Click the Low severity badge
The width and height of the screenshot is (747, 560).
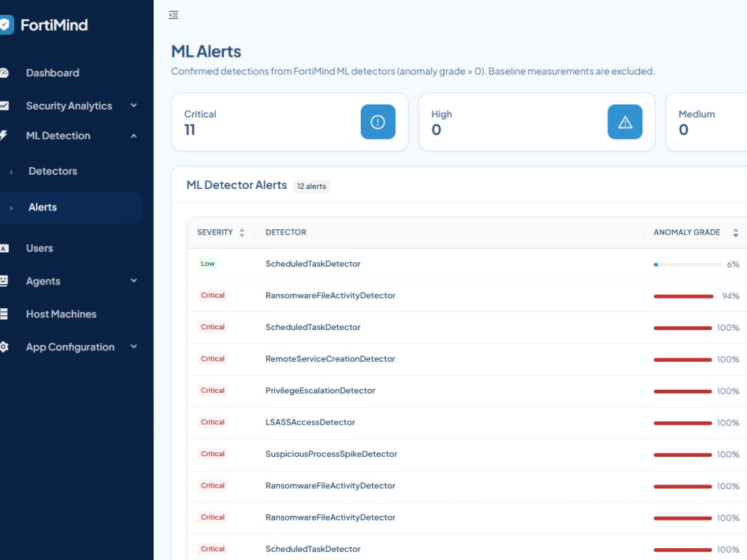pos(208,264)
